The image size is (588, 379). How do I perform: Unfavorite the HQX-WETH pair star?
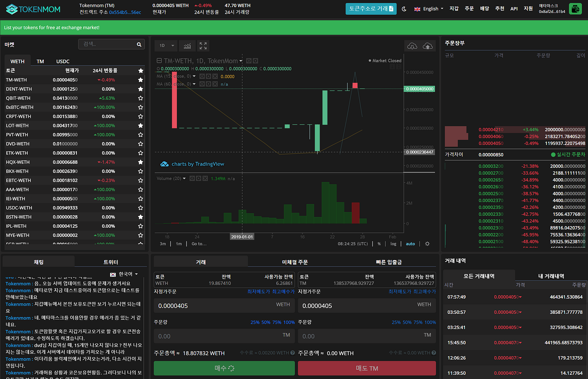pos(141,162)
